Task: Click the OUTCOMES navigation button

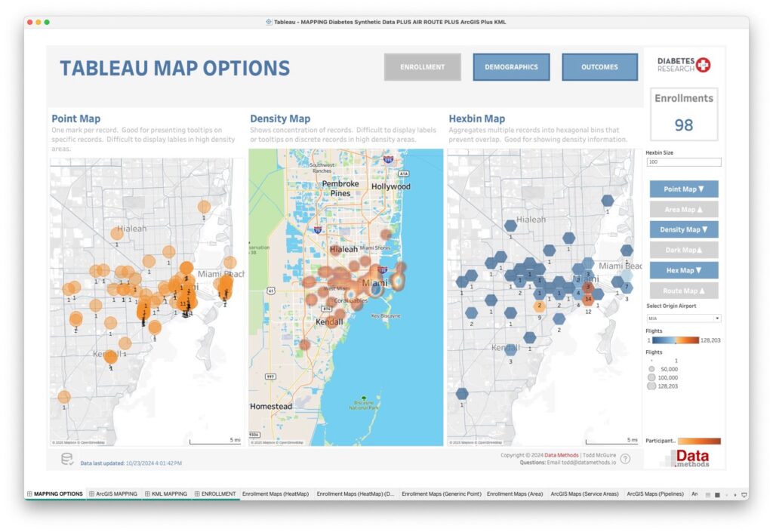Action: click(x=599, y=67)
